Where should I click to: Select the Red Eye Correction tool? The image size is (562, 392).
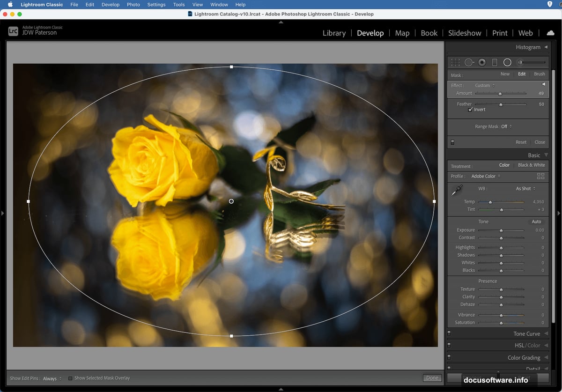tap(482, 62)
